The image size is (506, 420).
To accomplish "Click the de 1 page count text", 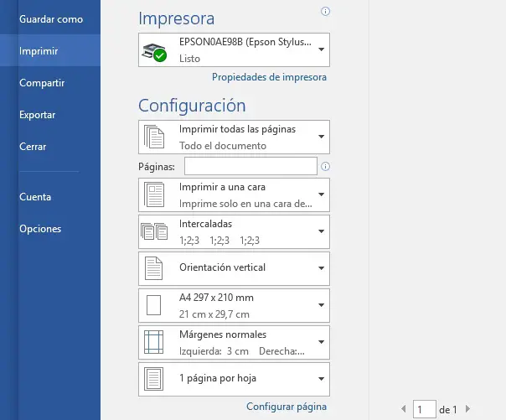I will [x=448, y=410].
